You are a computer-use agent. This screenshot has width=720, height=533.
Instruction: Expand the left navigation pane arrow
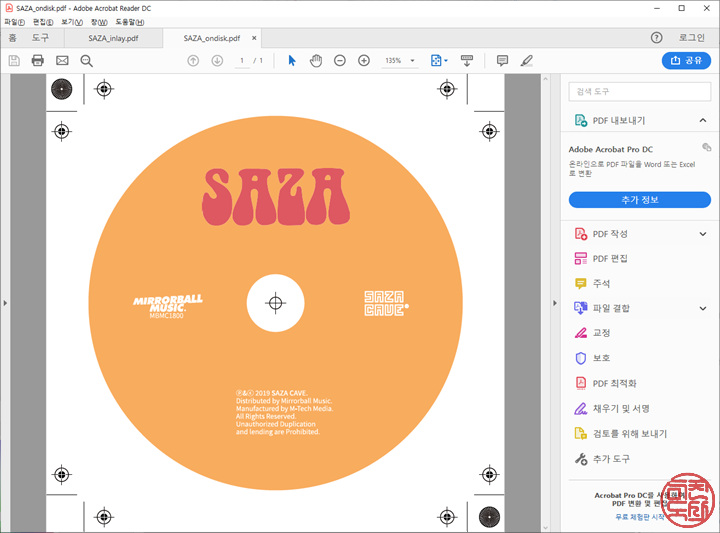click(5, 303)
